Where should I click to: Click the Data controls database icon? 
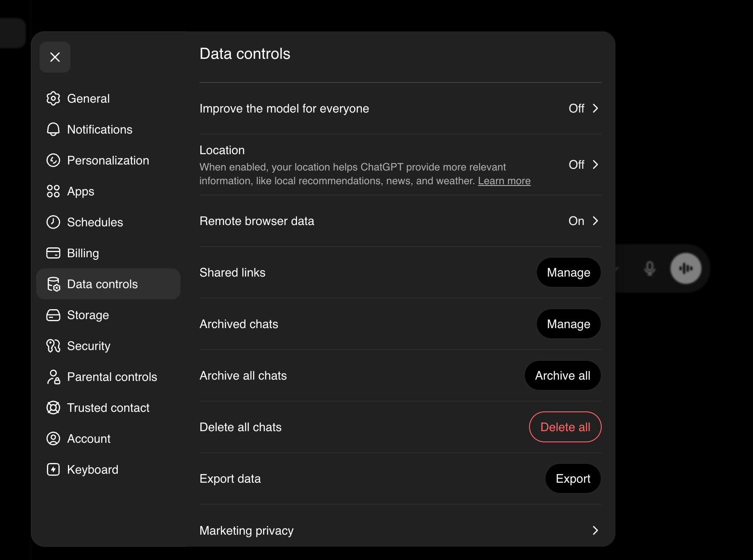[x=53, y=284]
